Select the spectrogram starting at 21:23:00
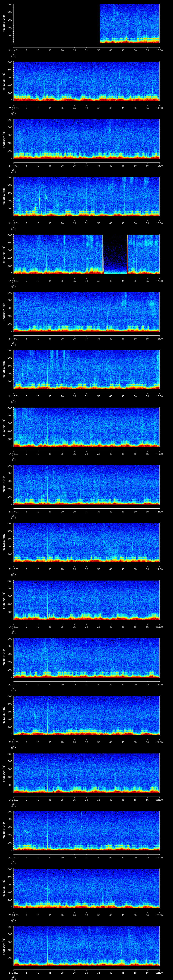 pyautogui.click(x=87, y=830)
